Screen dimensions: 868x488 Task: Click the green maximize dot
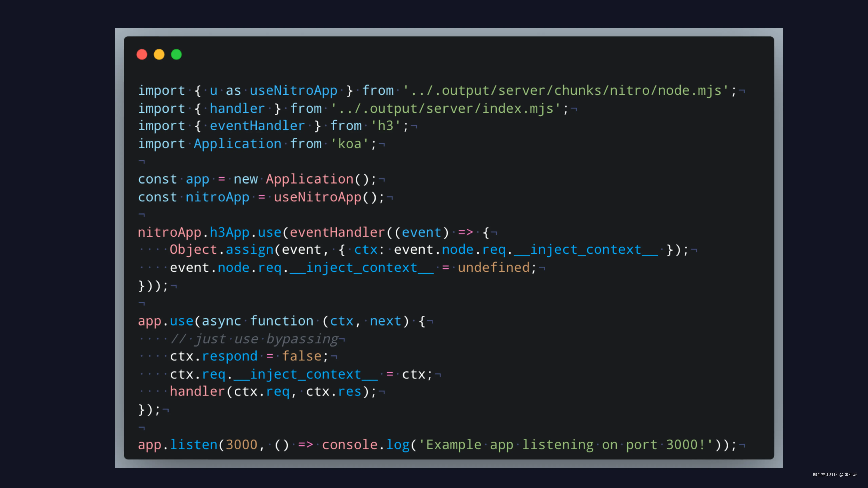click(x=176, y=54)
